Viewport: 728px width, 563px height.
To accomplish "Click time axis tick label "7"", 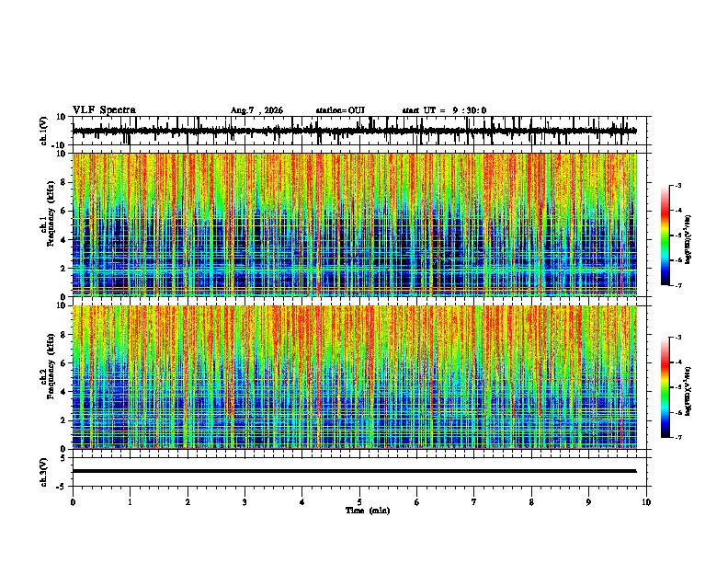I will [474, 502].
